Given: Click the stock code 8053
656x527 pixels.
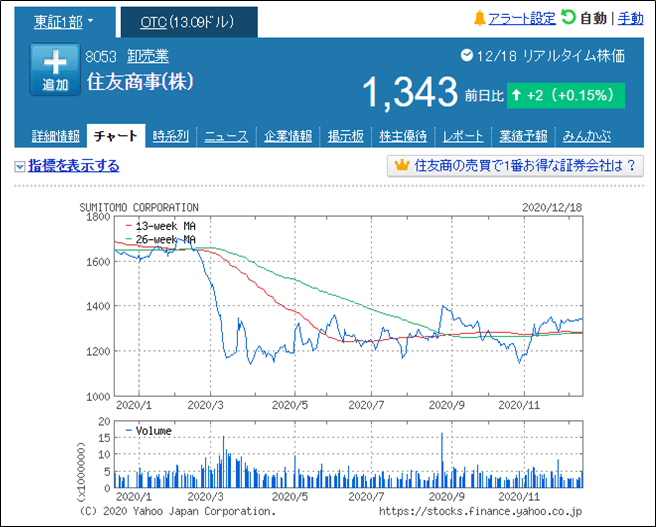Looking at the screenshot, I should pyautogui.click(x=101, y=56).
